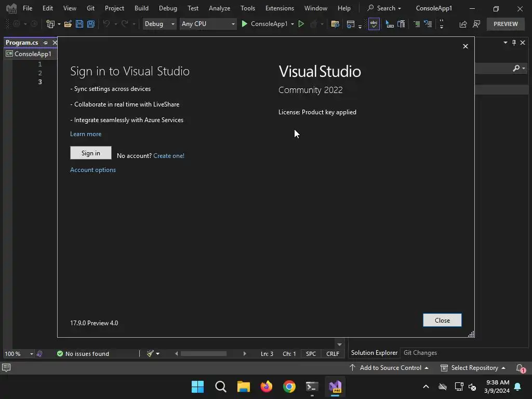This screenshot has height=399, width=532.
Task: Open the Debug menu
Action: tap(168, 8)
